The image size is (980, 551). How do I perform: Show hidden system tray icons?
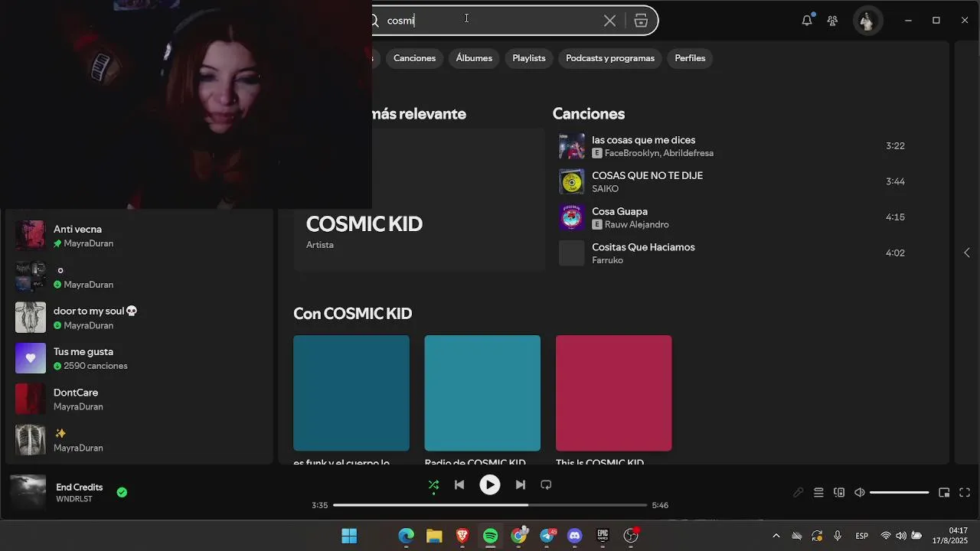pos(776,536)
